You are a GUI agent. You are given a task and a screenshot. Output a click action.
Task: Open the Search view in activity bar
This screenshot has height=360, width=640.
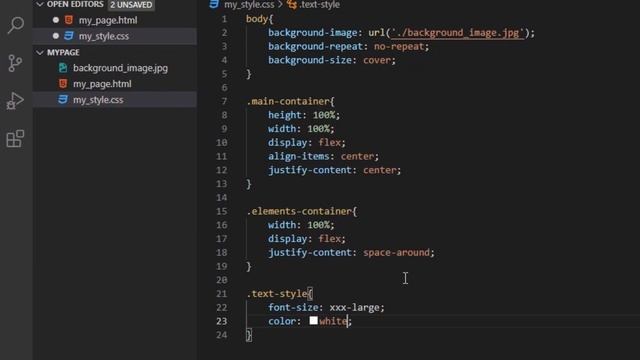(x=16, y=26)
